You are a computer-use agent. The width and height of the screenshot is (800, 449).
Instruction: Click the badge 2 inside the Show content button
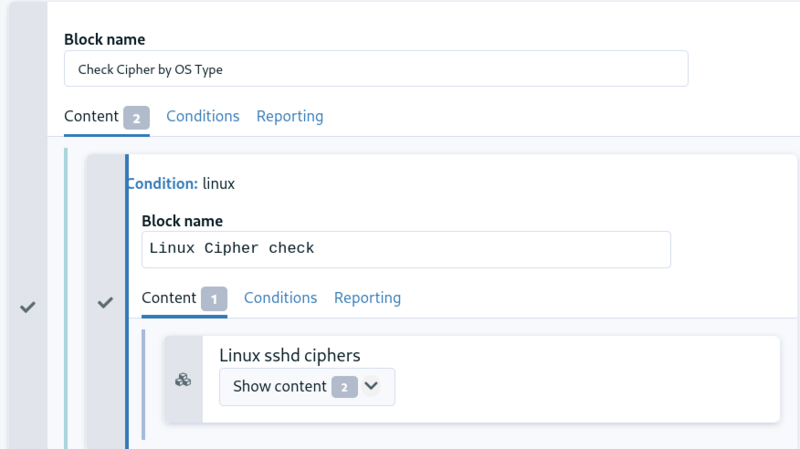(344, 387)
